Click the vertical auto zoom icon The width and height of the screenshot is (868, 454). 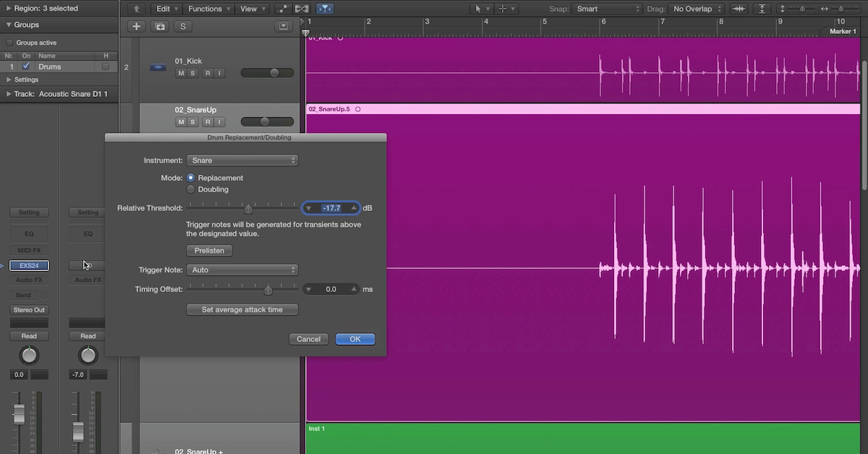pos(762,9)
